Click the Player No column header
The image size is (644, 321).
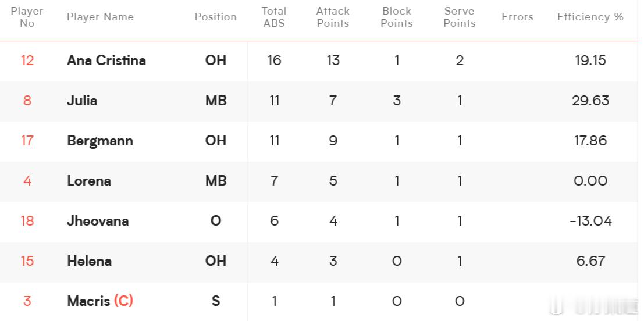tap(27, 17)
